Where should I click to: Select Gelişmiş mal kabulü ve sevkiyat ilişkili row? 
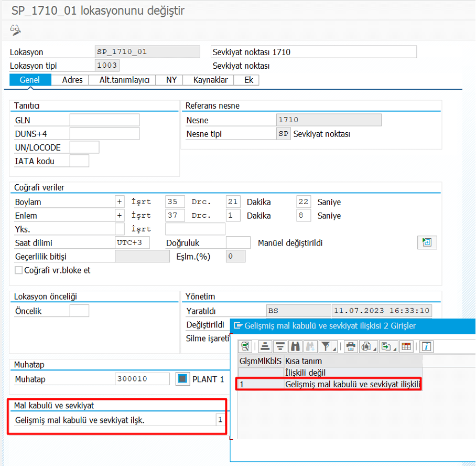tap(352, 385)
